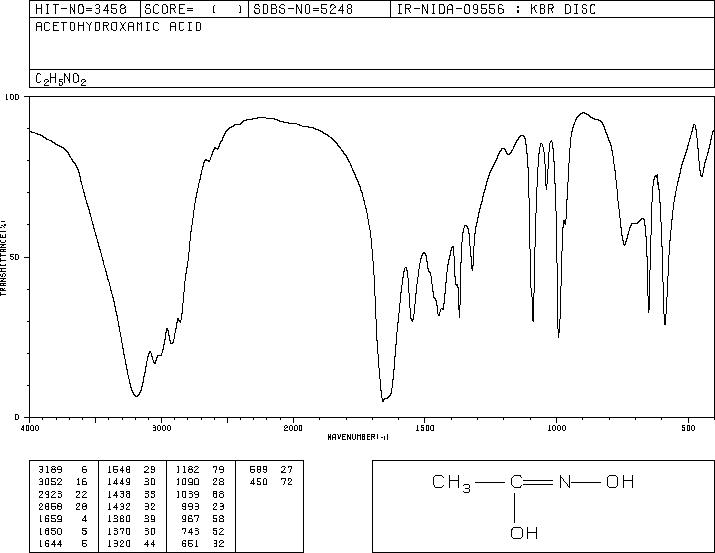
Task: Select the 661 32 peak table row
Action: [x=202, y=544]
